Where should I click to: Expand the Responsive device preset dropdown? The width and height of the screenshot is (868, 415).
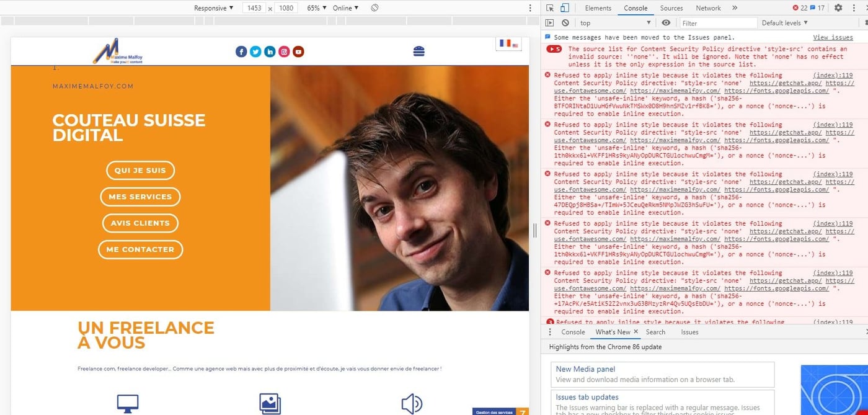(213, 7)
